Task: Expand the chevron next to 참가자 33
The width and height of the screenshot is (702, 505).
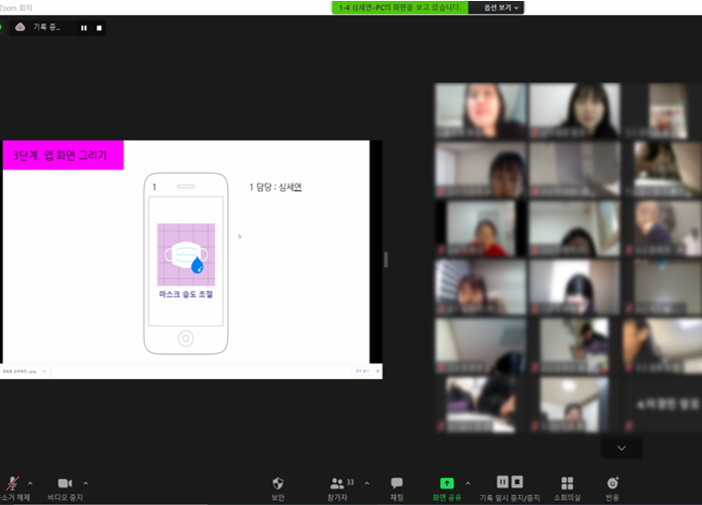Action: [x=367, y=484]
